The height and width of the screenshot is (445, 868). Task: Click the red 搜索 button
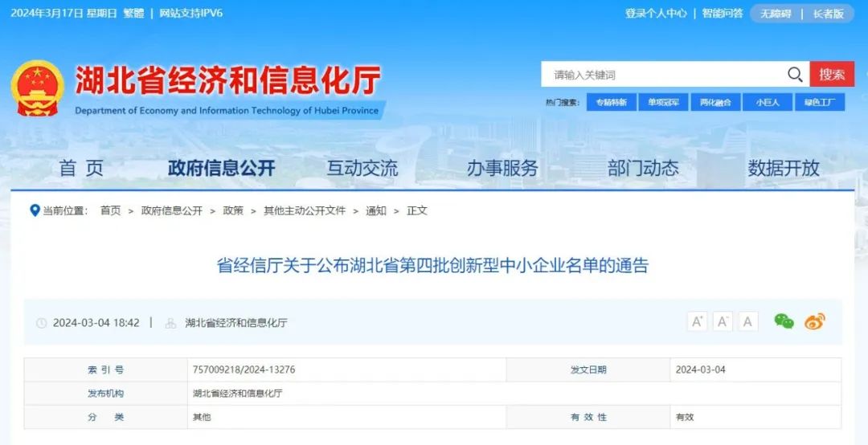point(832,74)
